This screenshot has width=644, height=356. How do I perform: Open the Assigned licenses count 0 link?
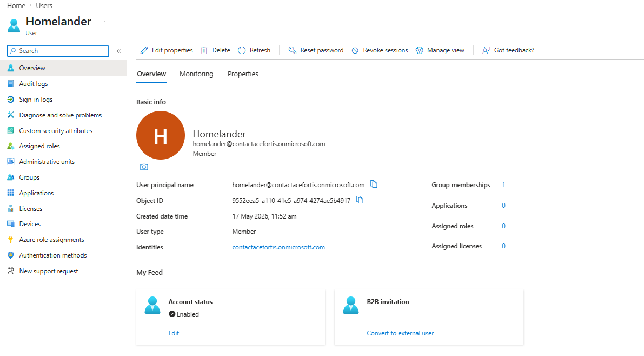click(503, 246)
